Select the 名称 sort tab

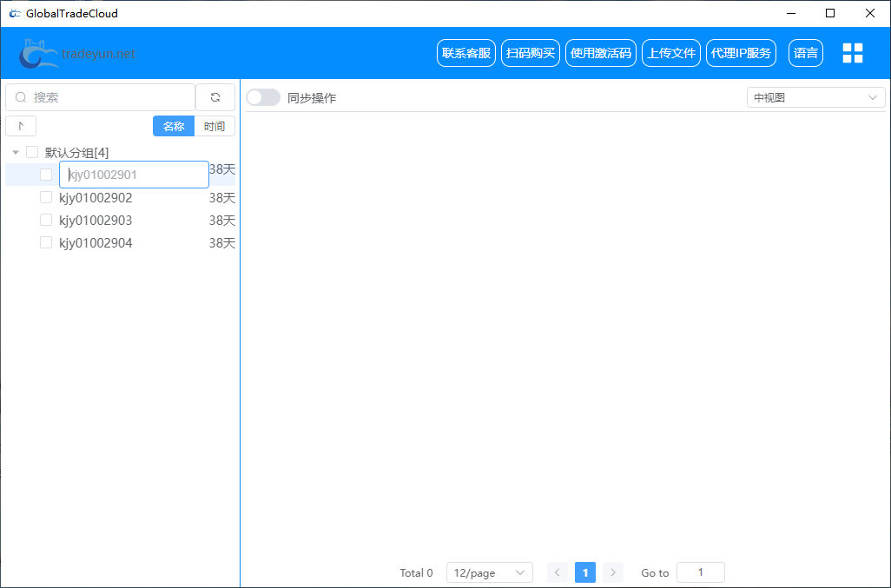174,126
